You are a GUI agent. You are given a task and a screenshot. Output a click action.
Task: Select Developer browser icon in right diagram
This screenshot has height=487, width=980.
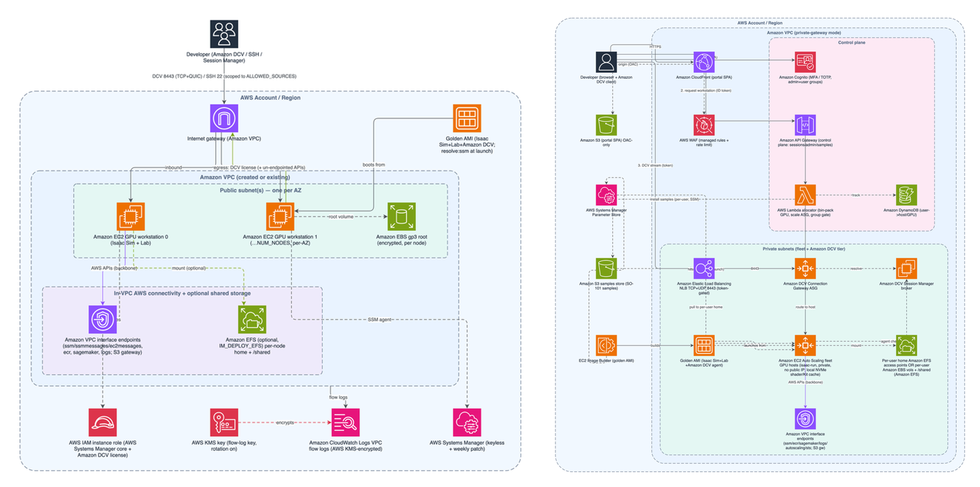[606, 62]
